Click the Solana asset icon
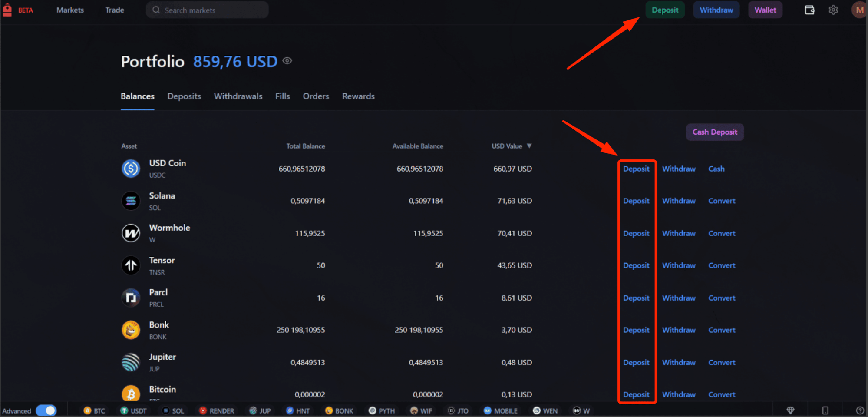The image size is (868, 417). pos(131,201)
